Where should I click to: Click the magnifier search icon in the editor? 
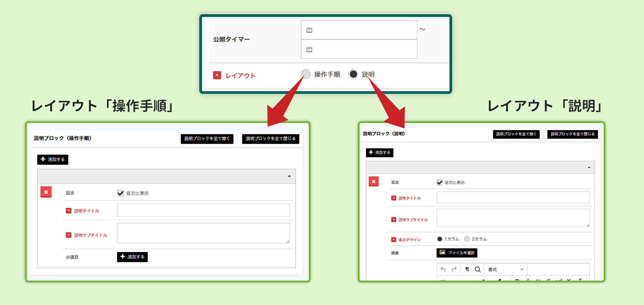pos(478,269)
